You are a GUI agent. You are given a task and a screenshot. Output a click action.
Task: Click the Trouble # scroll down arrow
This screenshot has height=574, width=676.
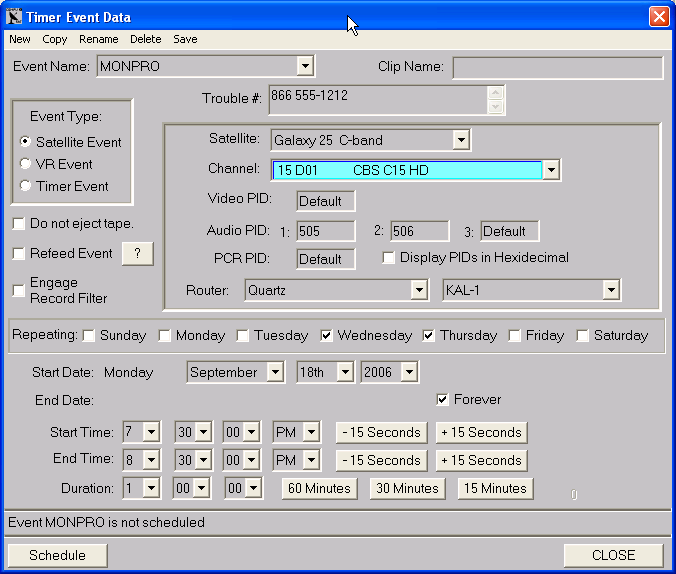495,107
